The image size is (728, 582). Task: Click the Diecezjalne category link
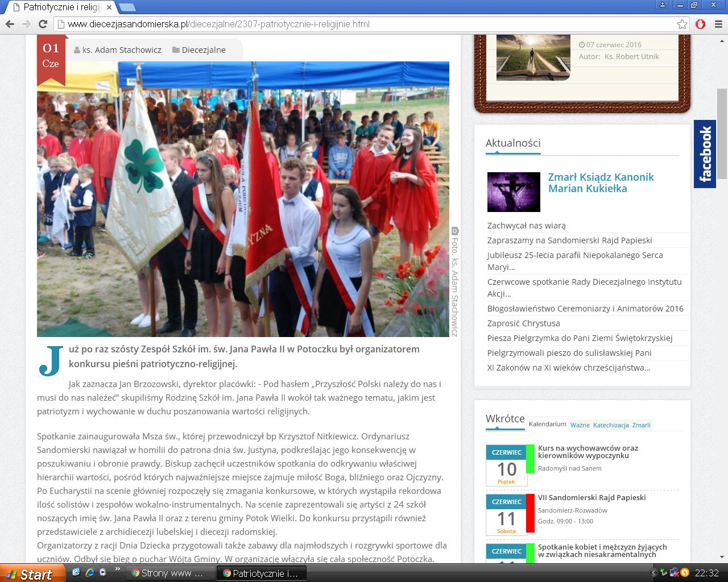tap(204, 50)
